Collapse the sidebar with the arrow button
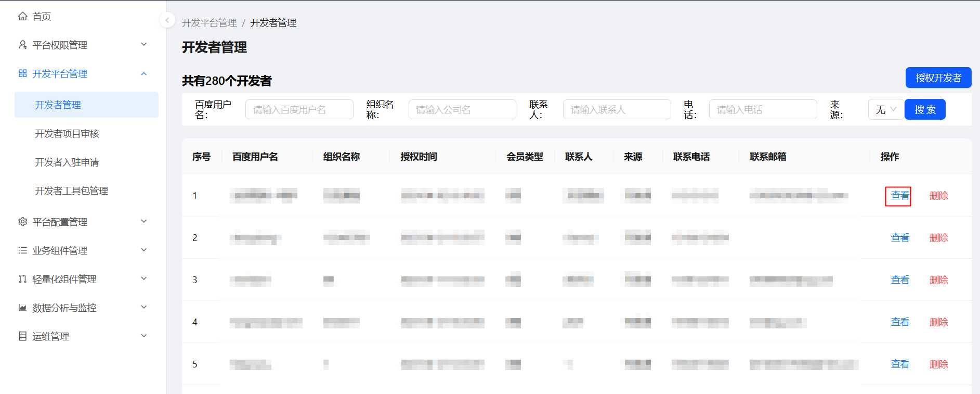 [167, 20]
